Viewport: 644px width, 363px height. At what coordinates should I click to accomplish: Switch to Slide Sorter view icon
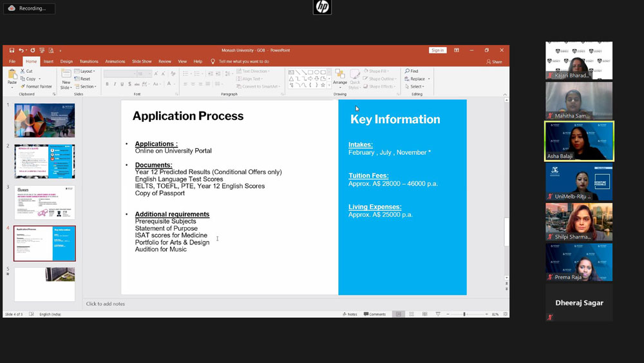click(x=412, y=314)
